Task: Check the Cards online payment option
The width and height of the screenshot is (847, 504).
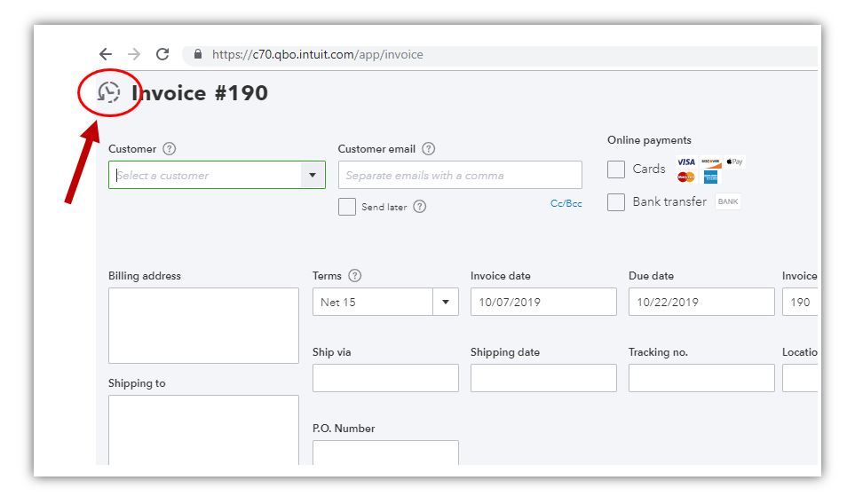Action: pyautogui.click(x=616, y=169)
